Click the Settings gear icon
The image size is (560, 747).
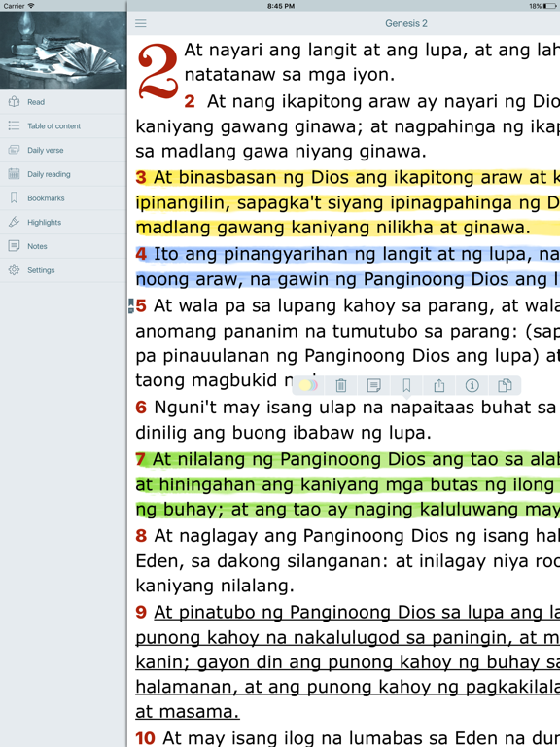14,269
